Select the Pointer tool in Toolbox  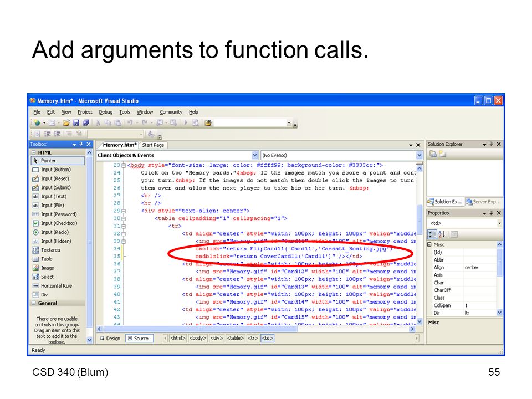pyautogui.click(x=58, y=161)
